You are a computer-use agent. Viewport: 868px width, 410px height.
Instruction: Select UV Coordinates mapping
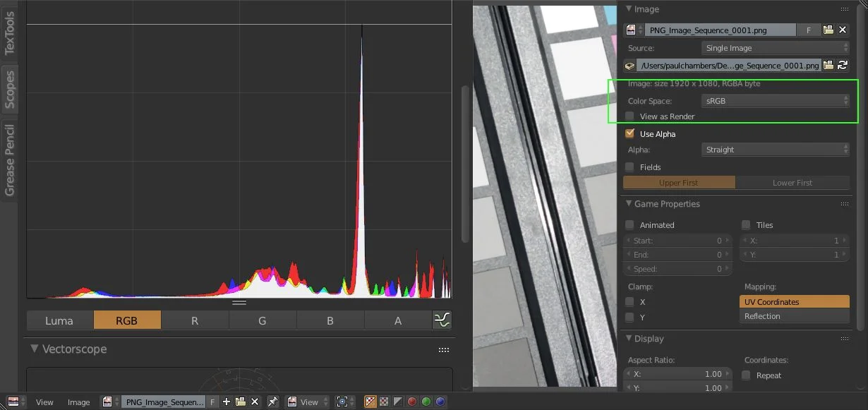[x=795, y=302]
